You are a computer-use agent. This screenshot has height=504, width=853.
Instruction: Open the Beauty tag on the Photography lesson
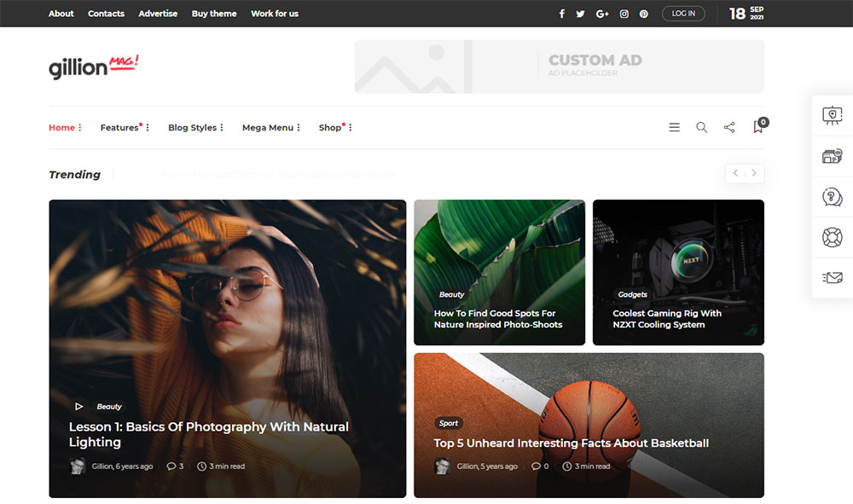click(x=109, y=406)
